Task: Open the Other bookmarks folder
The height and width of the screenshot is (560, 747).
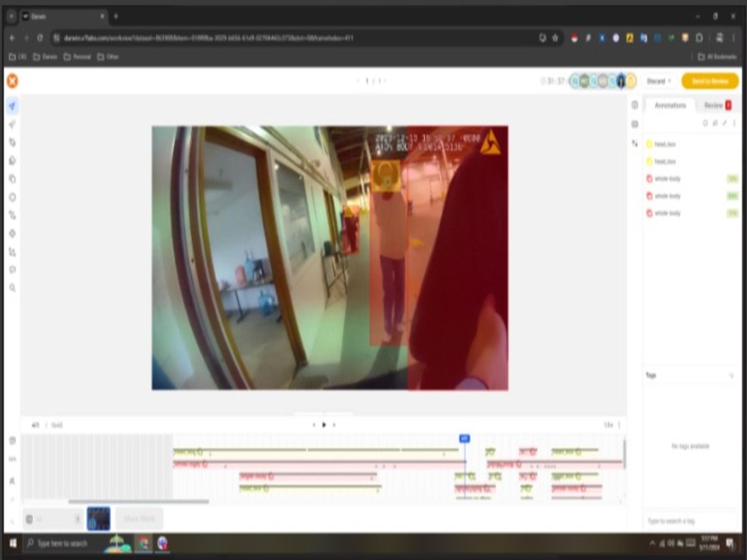Action: (x=108, y=57)
